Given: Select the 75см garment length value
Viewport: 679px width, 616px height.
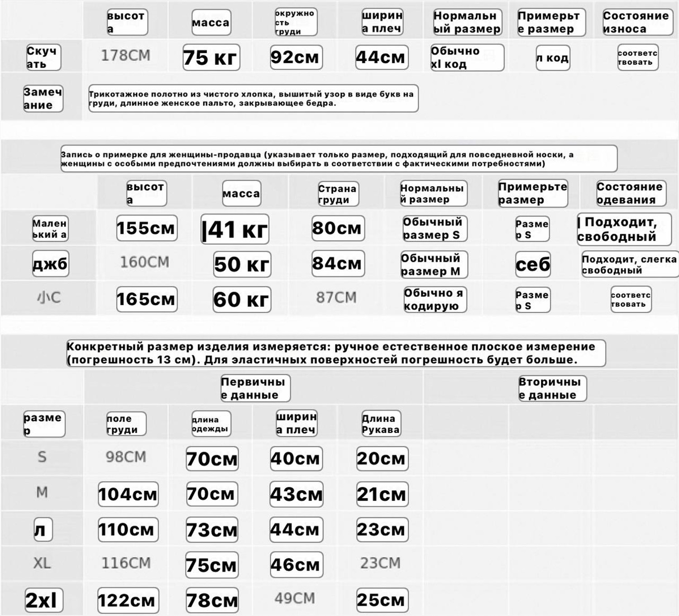Looking at the screenshot, I should 212,565.
